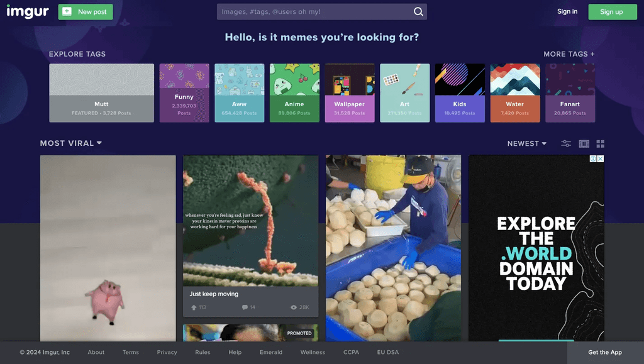The height and width of the screenshot is (364, 644).
Task: Open the Privacy footer link
Action: (166, 352)
